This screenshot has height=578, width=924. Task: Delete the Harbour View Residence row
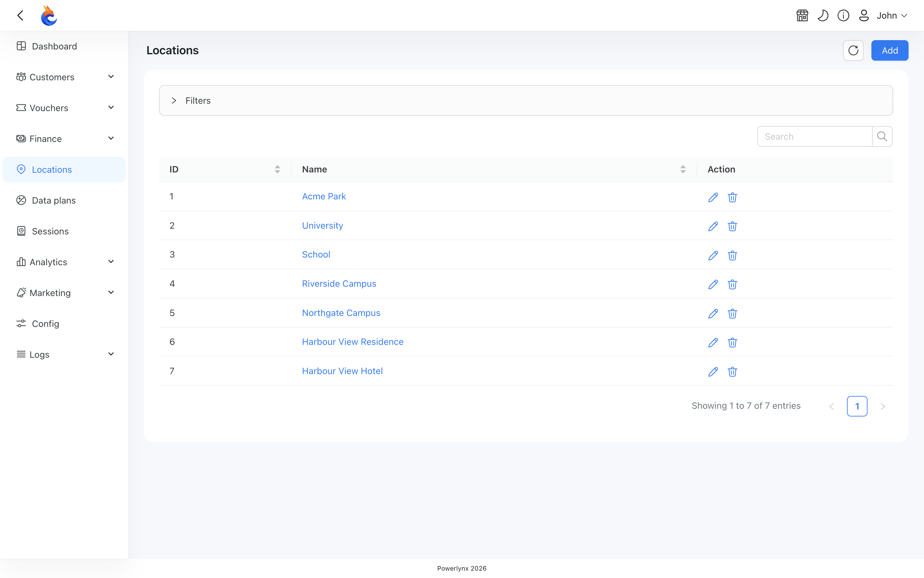click(732, 343)
